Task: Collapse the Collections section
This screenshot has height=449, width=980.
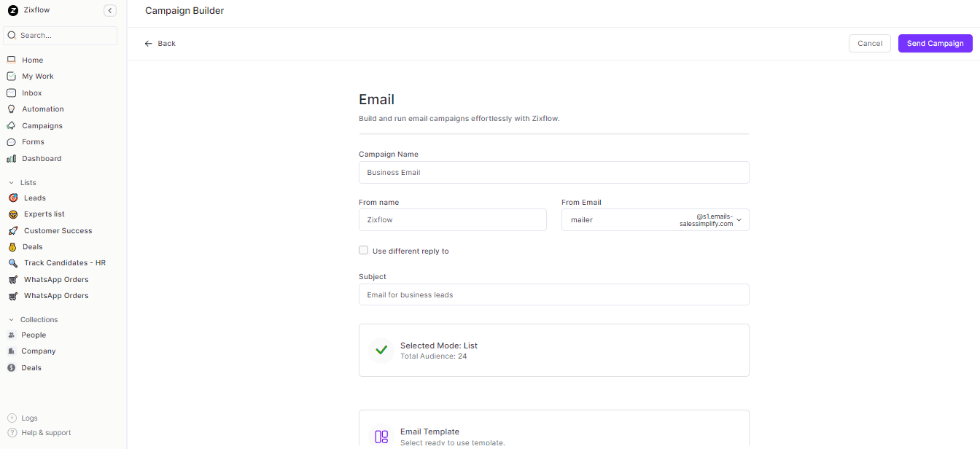Action: [11, 319]
